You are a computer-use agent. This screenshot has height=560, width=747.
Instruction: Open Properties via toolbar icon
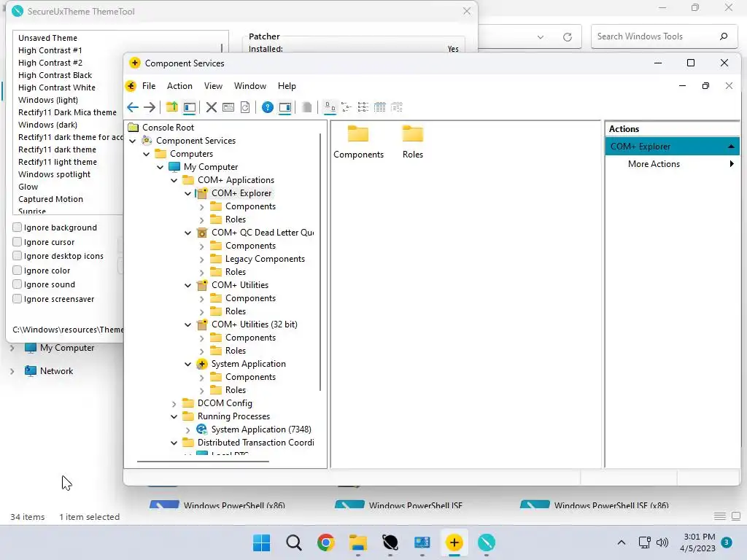point(228,107)
